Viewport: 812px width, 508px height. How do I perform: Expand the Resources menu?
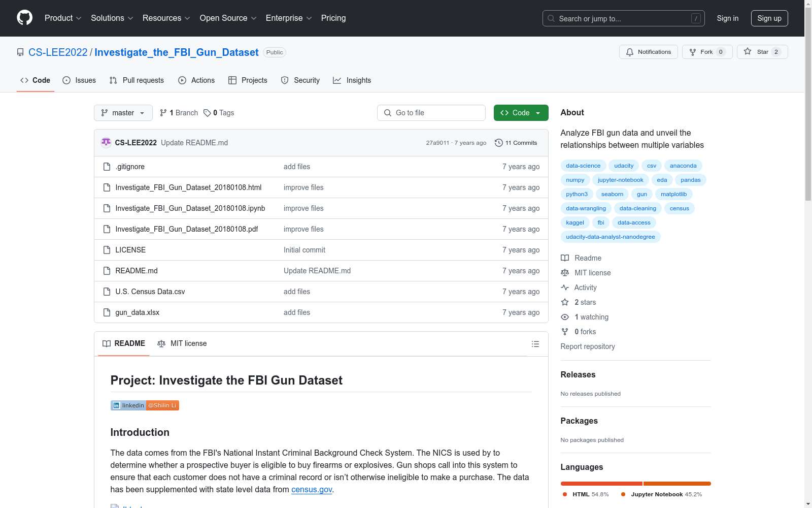click(166, 18)
